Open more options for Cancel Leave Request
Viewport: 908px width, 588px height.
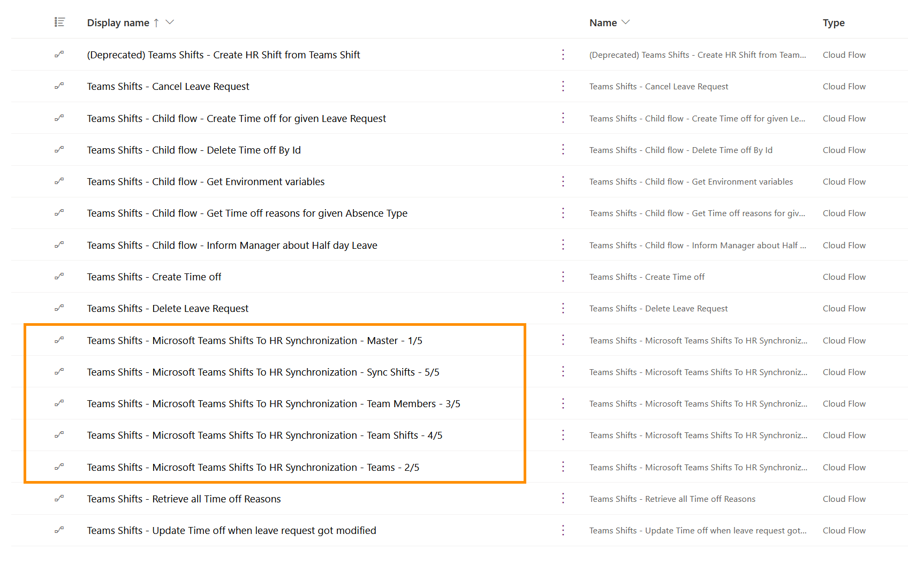tap(563, 86)
